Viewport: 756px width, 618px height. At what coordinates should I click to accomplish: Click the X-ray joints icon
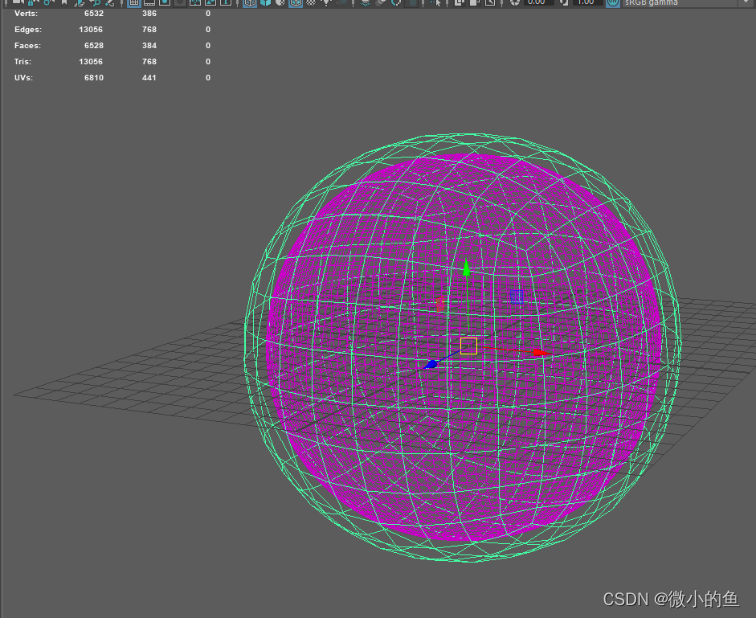coord(490,2)
